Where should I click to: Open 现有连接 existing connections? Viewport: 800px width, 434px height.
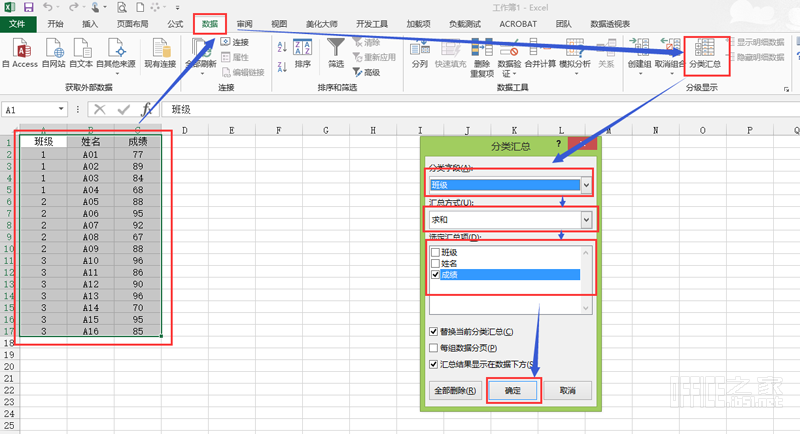[x=160, y=54]
